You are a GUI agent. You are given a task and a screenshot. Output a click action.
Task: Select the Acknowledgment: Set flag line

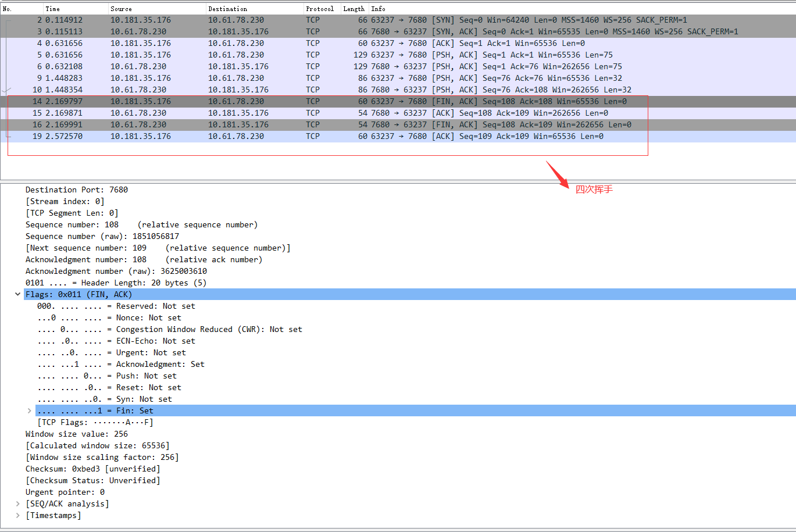(x=110, y=364)
